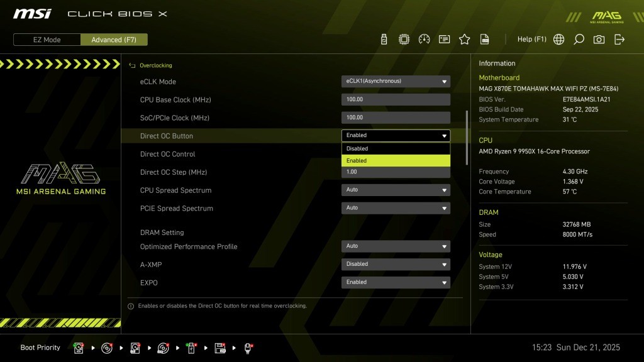Select Disabled in the Direct OC Button list
The width and height of the screenshot is (644, 362).
396,149
